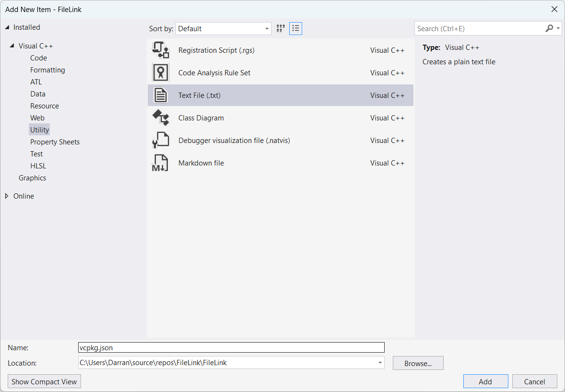The image size is (565, 392).
Task: Choose Class Diagram template text
Action: 201,118
